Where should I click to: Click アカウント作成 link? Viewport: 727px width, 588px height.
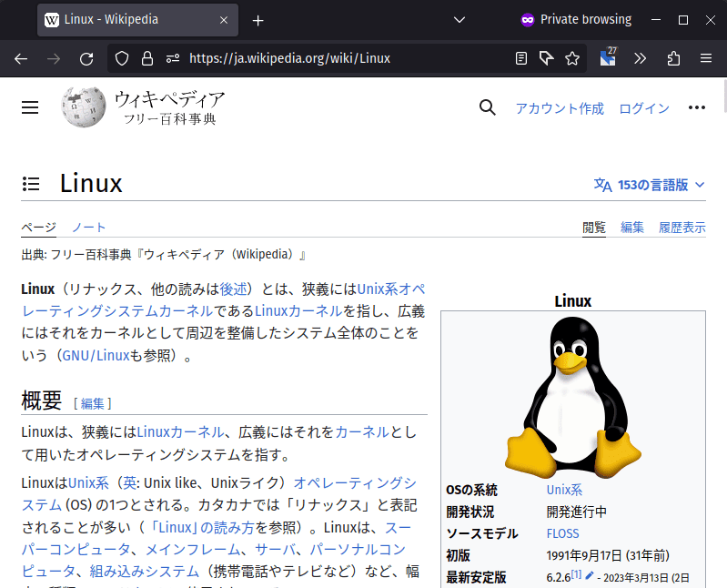(x=560, y=108)
